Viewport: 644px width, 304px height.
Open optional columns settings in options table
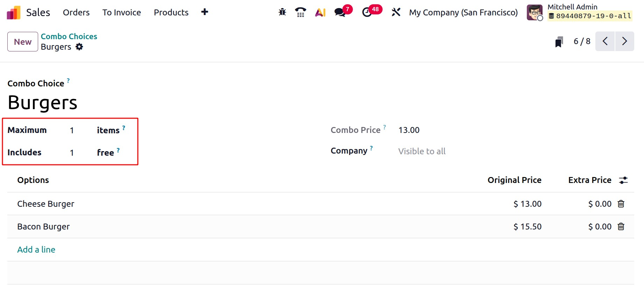click(x=623, y=180)
